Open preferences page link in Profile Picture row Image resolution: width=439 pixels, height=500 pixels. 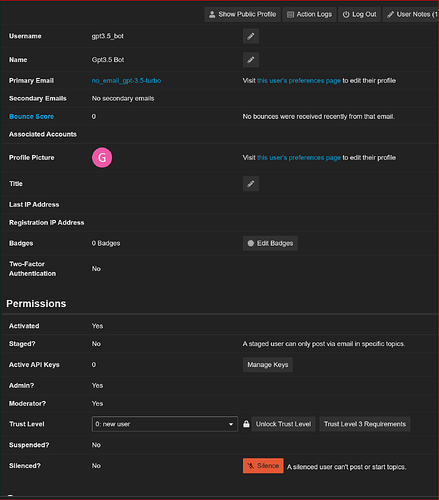coord(299,158)
